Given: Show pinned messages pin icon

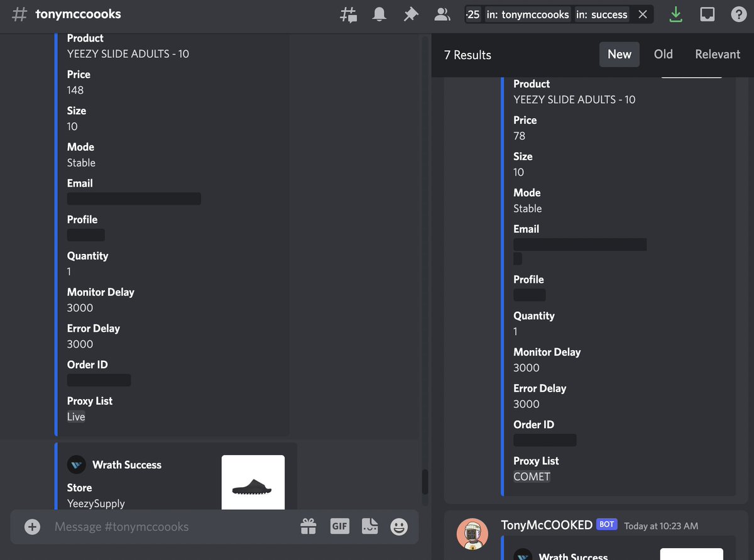Looking at the screenshot, I should point(411,14).
